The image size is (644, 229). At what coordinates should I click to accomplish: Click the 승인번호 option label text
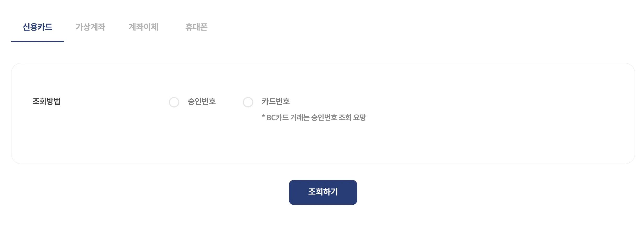[x=202, y=101]
